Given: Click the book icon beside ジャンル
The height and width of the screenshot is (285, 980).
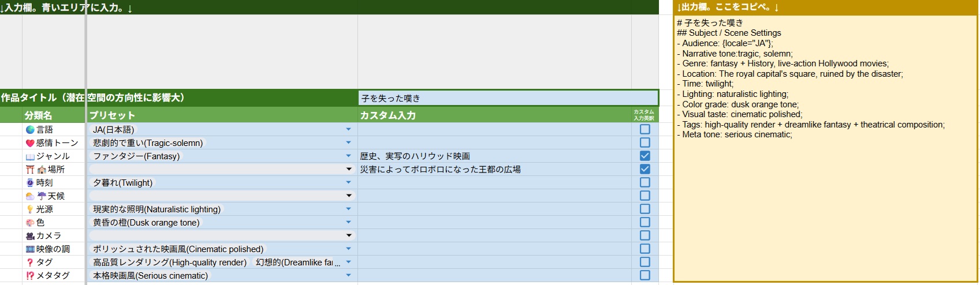Looking at the screenshot, I should (x=30, y=156).
